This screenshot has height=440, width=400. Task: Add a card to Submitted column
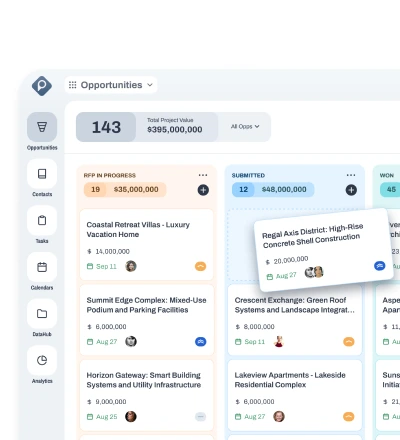[351, 190]
